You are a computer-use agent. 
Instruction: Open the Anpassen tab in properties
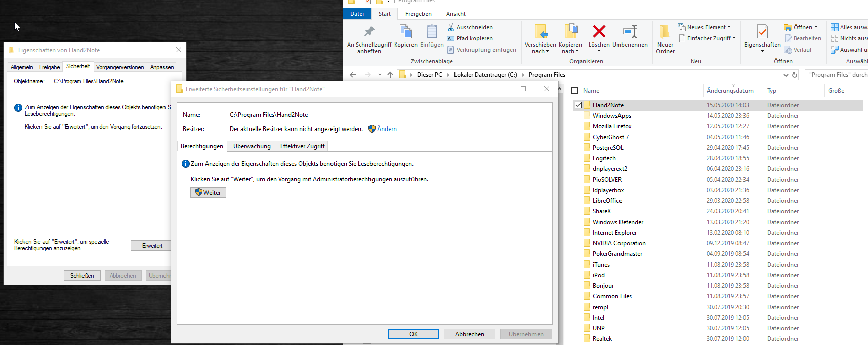click(x=162, y=67)
